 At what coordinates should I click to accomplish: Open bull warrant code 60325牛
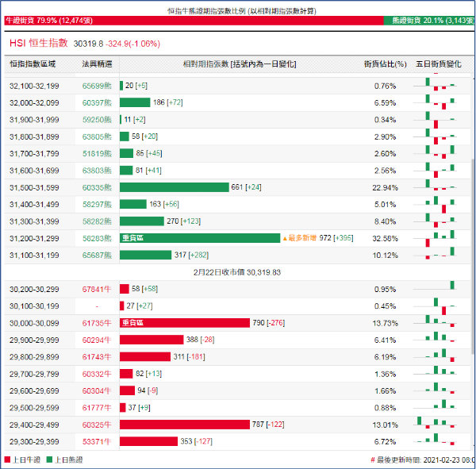click(97, 425)
